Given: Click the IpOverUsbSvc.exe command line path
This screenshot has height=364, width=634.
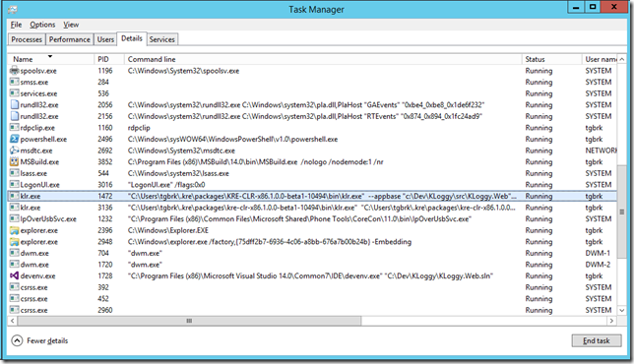Looking at the screenshot, I should (299, 219).
